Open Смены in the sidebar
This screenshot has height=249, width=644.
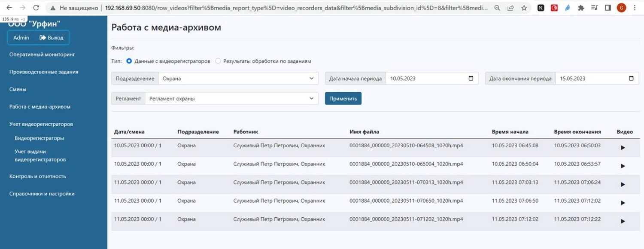[18, 89]
